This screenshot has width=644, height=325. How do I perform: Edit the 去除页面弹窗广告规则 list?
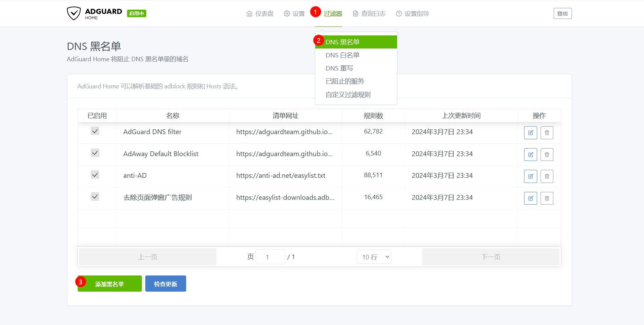coord(531,198)
